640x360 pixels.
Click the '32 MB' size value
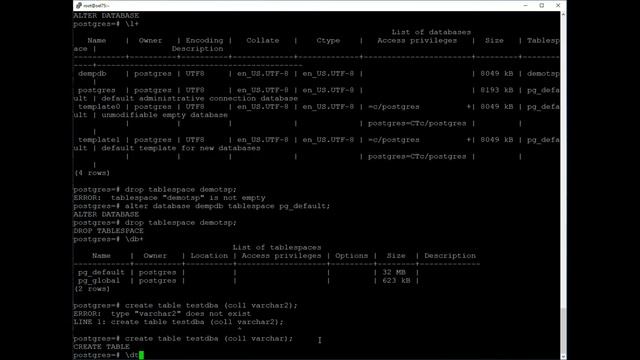(394, 272)
